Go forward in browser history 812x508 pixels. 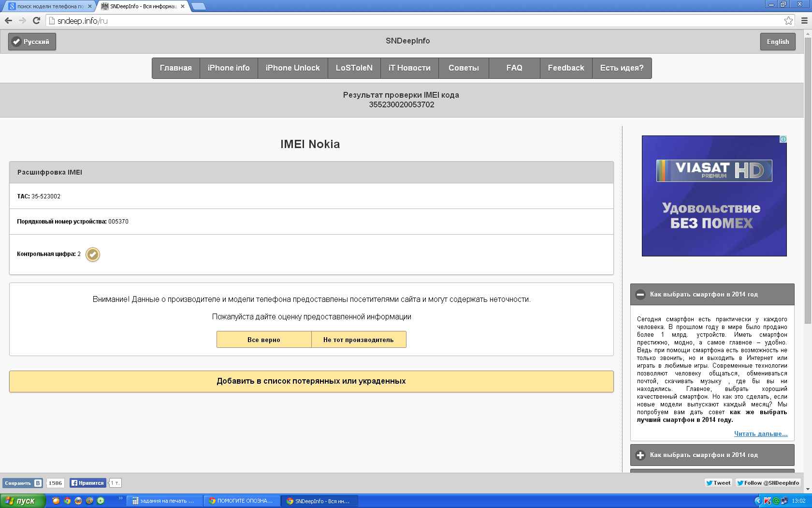(22, 20)
